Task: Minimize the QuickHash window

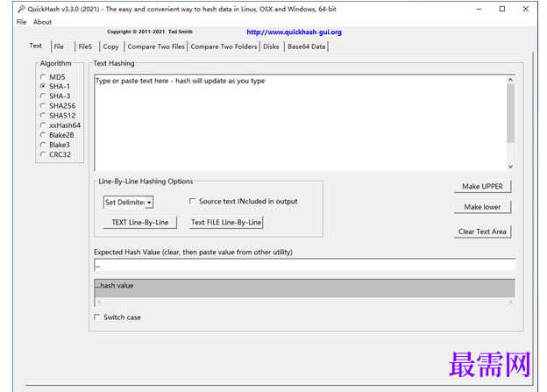Action: click(479, 9)
